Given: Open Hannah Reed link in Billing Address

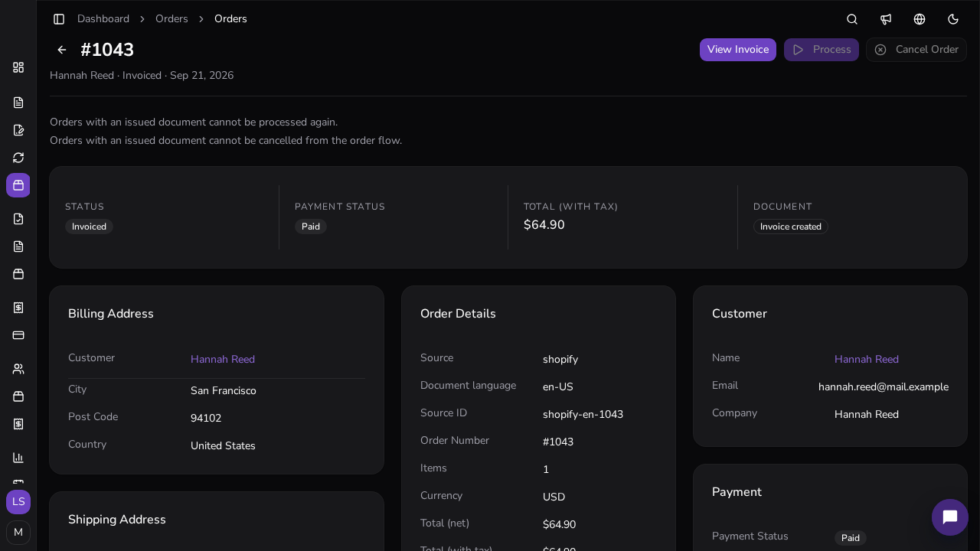Looking at the screenshot, I should 223,360.
